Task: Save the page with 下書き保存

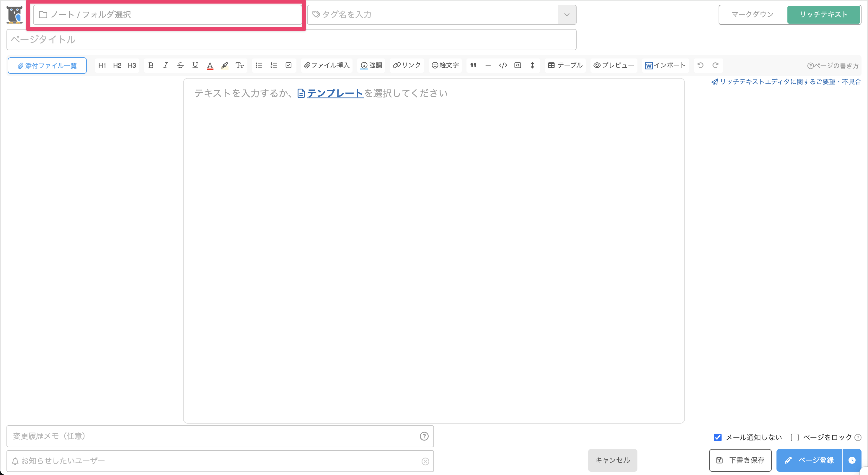Action: [x=740, y=460]
